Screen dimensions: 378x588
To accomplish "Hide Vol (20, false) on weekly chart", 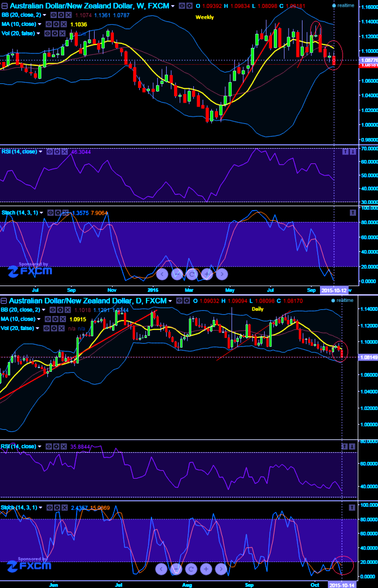I will (x=47, y=33).
